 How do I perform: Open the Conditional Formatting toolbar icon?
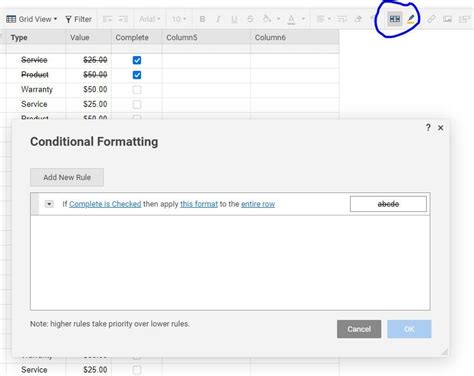(x=395, y=19)
